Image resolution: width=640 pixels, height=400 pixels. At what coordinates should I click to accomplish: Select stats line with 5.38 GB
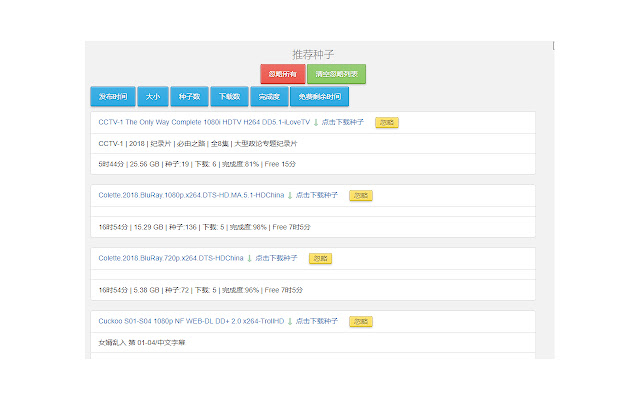(200, 290)
